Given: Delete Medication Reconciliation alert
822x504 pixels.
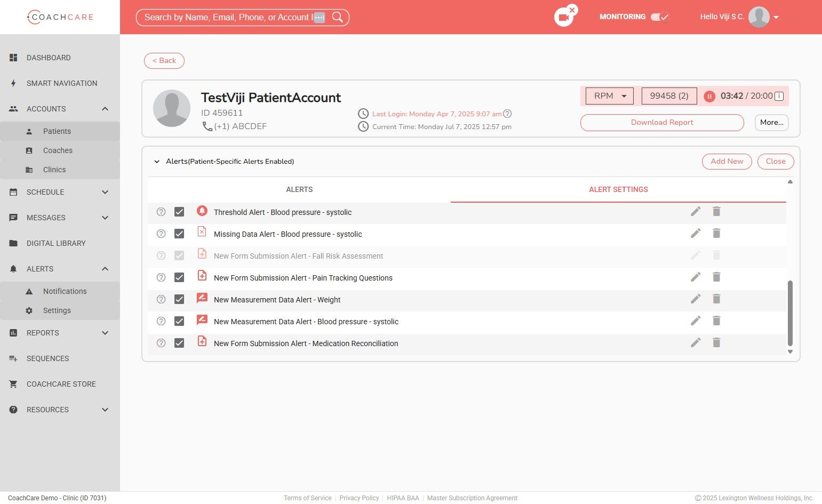Looking at the screenshot, I should click(716, 343).
